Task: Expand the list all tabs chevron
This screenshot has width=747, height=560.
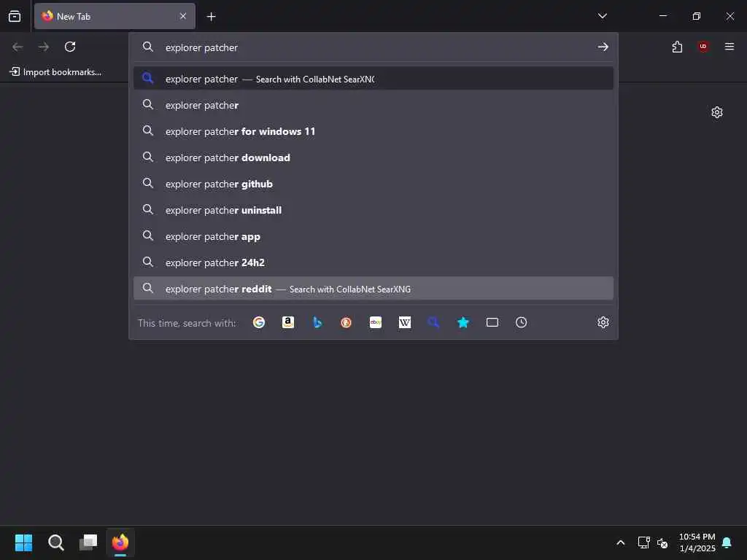Action: pos(602,16)
